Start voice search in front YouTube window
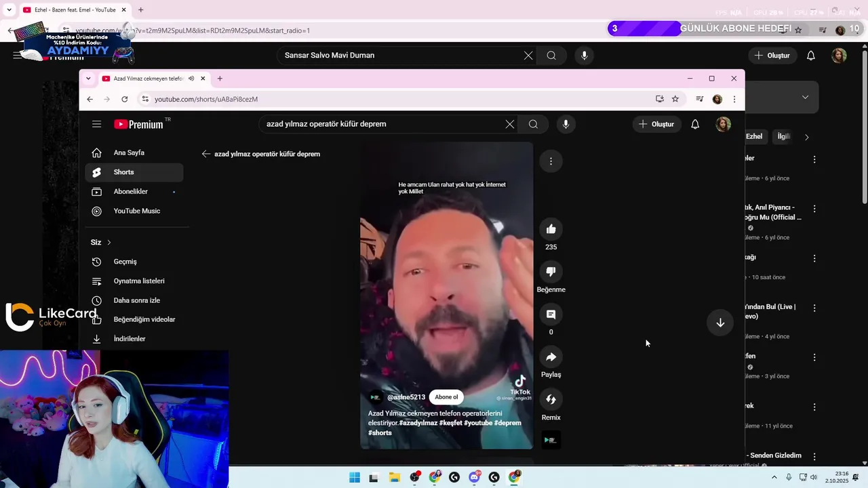The height and width of the screenshot is (488, 868). coord(566,124)
